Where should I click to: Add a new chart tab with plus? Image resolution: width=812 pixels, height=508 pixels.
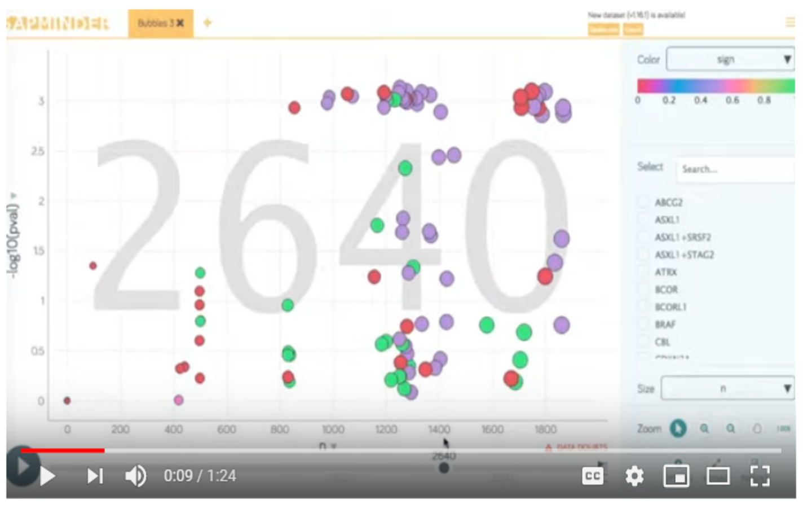pos(208,23)
